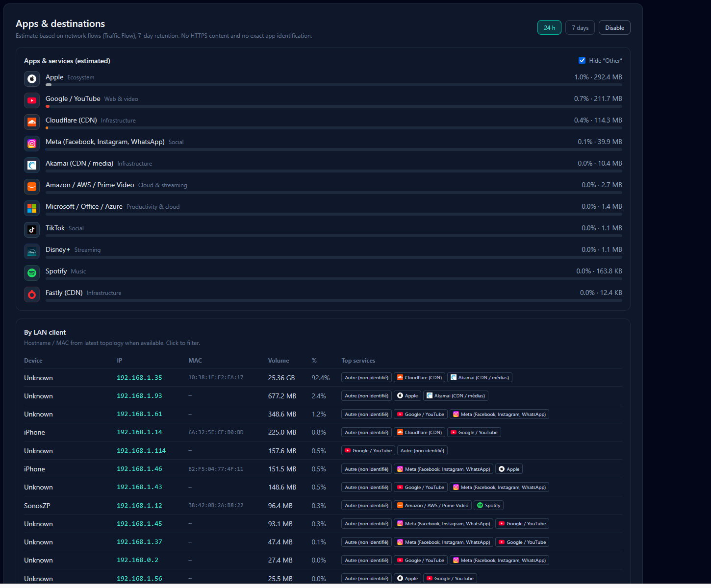Viewport: 711px width, 588px height.
Task: Click the SonosZP device name
Action: click(37, 506)
